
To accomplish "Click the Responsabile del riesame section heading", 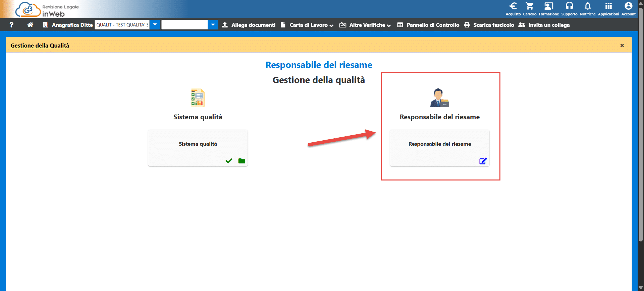I will tap(440, 117).
